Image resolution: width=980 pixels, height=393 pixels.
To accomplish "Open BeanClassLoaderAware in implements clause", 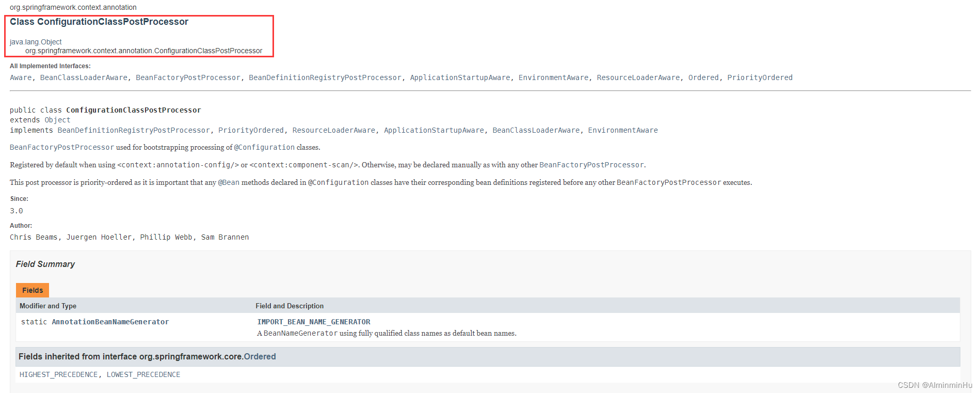I will tap(536, 130).
